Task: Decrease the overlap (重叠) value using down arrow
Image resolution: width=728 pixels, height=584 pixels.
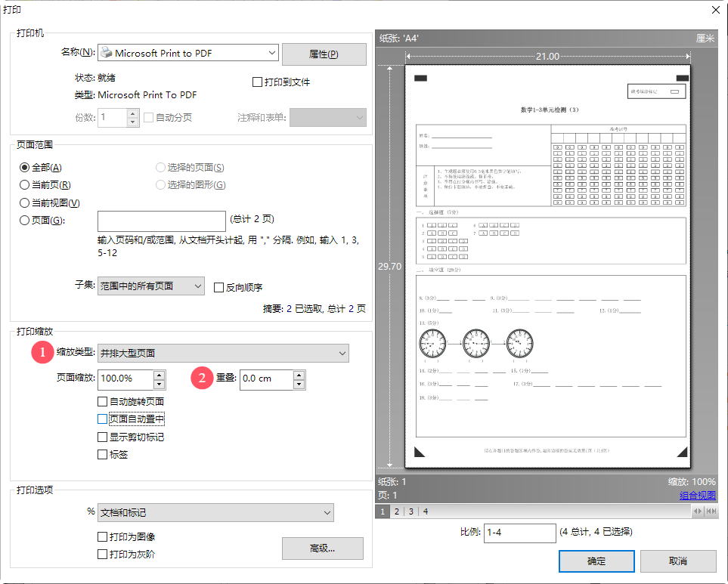Action: (299, 384)
